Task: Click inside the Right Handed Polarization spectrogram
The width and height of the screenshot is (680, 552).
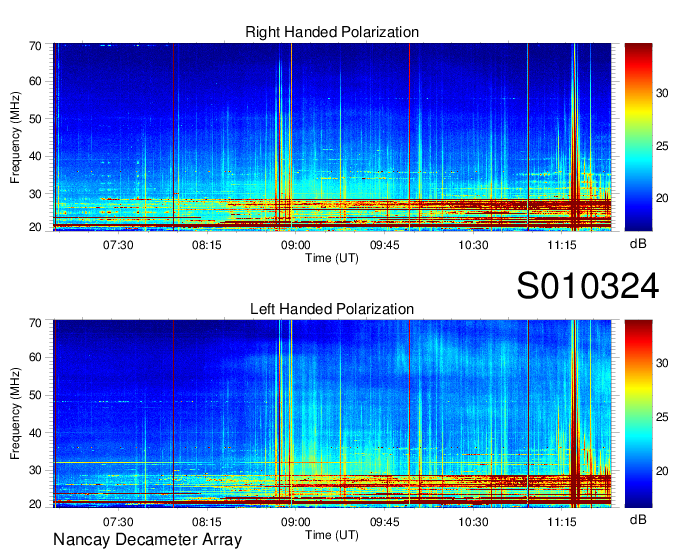Action: pos(332,137)
